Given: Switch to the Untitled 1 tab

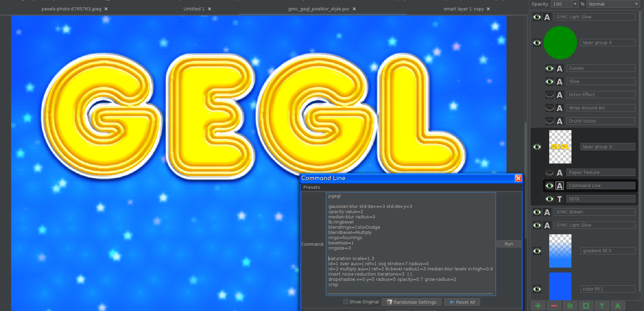Looking at the screenshot, I should 194,9.
